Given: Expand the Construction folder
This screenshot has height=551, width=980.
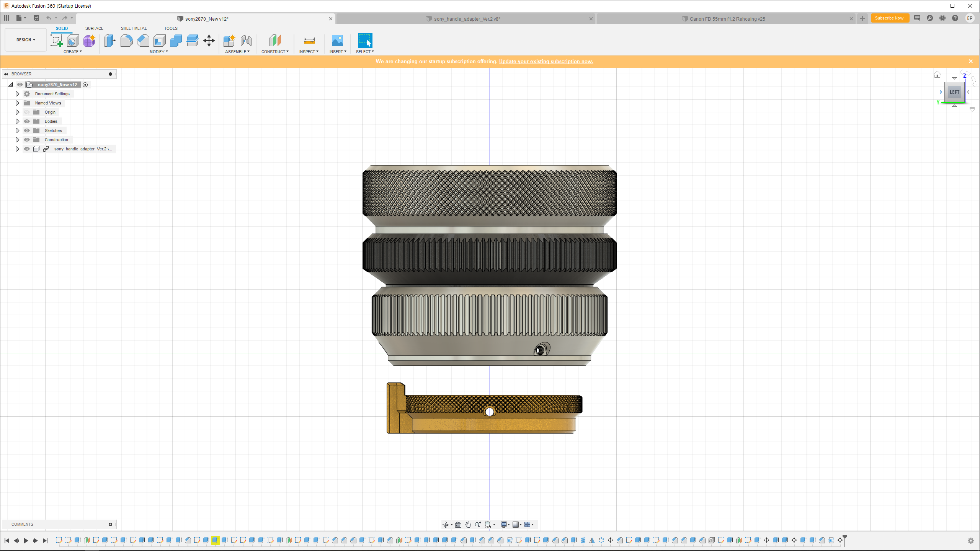Looking at the screenshot, I should click(17, 140).
